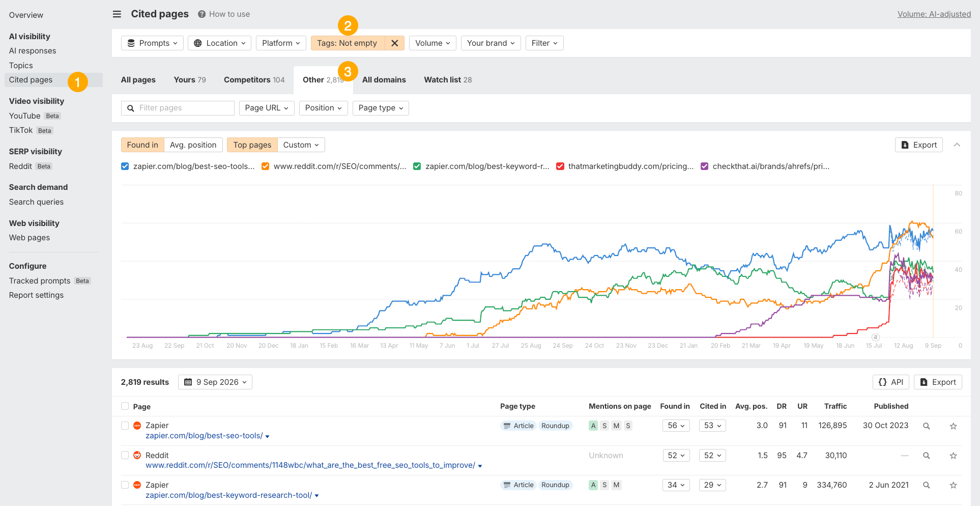
Task: Click the magnifier in Filter pages field
Action: (x=131, y=108)
